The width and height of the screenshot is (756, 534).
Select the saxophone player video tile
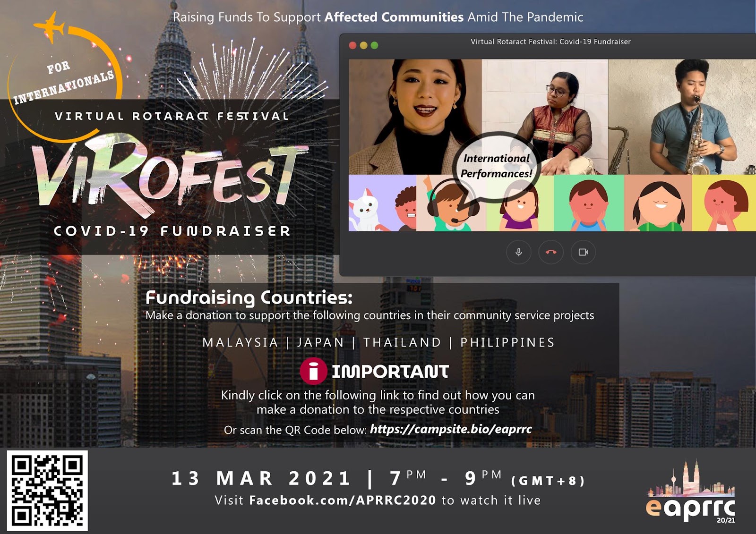(x=682, y=117)
